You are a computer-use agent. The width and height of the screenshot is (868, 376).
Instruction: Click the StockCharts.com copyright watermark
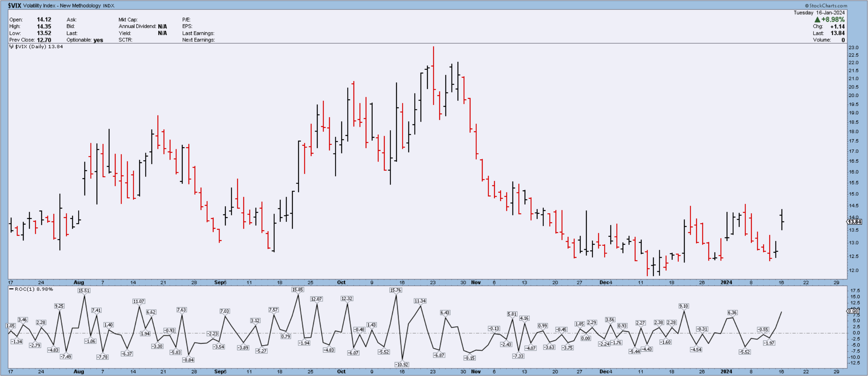[x=826, y=6]
